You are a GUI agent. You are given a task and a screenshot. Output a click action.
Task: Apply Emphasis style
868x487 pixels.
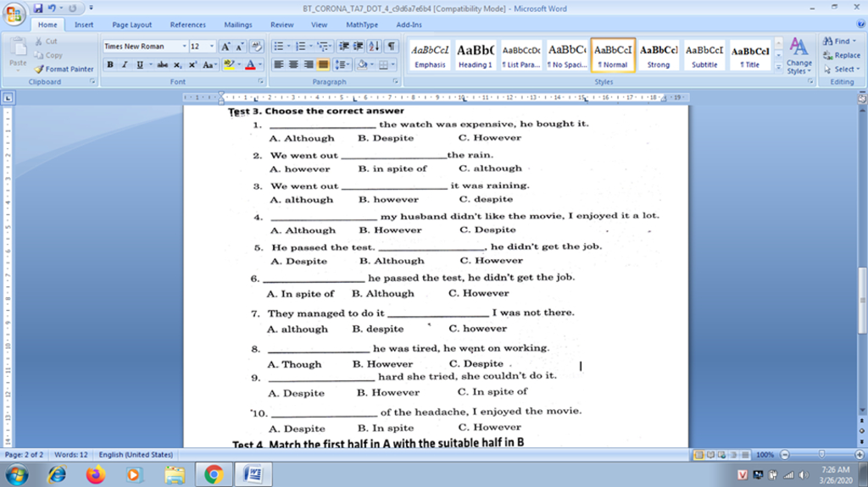tap(430, 55)
